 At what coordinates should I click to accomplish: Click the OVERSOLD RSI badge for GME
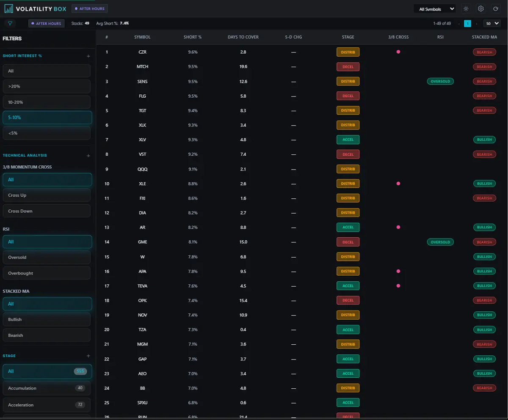pos(440,242)
